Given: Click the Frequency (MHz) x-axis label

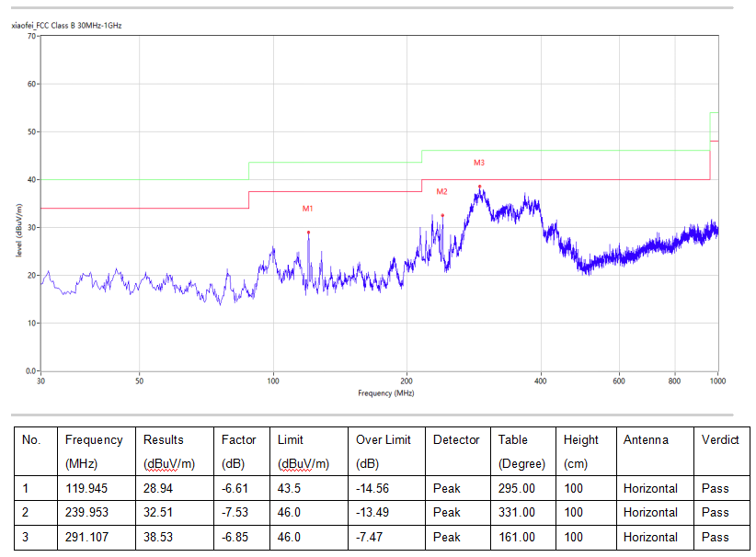Looking at the screenshot, I should (385, 393).
